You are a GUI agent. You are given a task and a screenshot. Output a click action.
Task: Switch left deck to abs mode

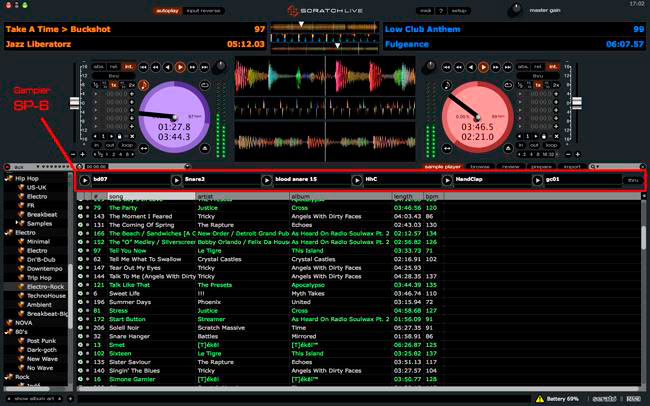pos(99,67)
